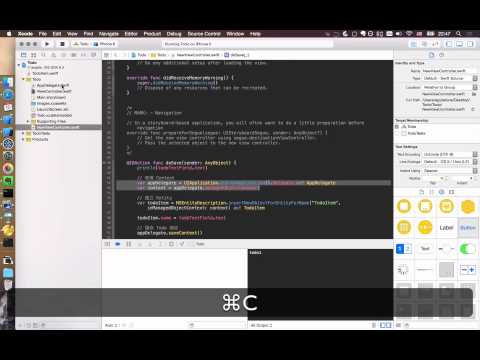Image resolution: width=480 pixels, height=360 pixels.
Task: Show the Code Snippet library
Action: click(x=431, y=192)
